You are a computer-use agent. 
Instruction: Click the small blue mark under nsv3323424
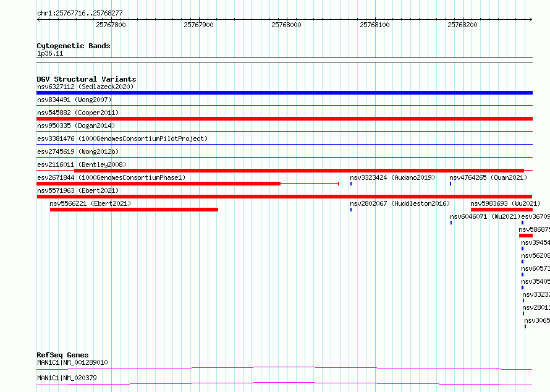coord(351,184)
